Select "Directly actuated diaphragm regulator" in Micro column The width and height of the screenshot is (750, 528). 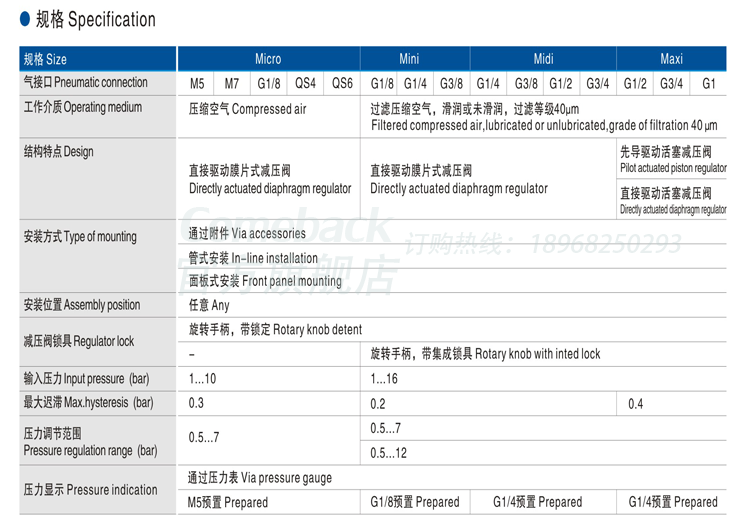point(270,188)
